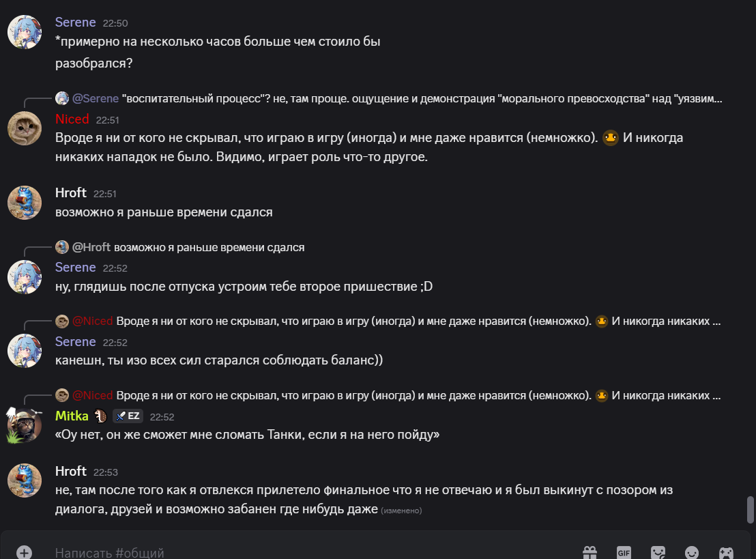Click Niced's cat avatar at 22:51

[x=25, y=128]
